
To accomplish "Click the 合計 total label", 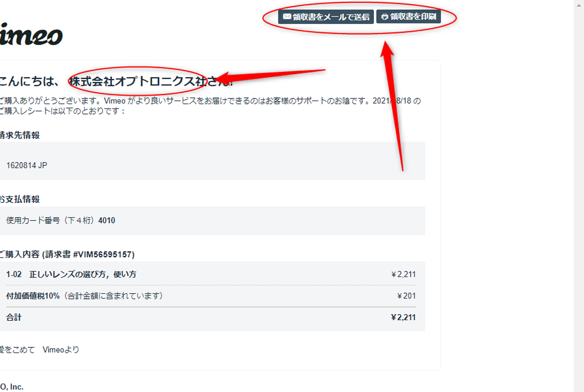I will click(x=14, y=317).
